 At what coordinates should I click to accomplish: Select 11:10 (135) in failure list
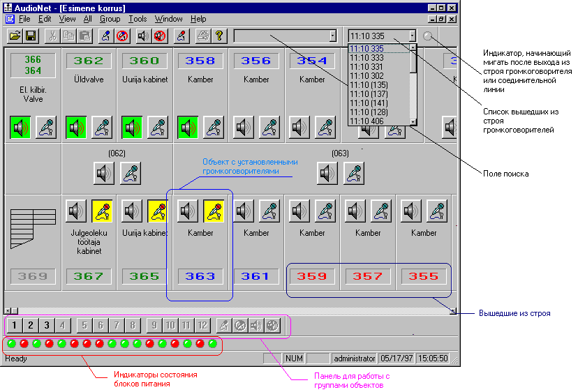pos(379,85)
